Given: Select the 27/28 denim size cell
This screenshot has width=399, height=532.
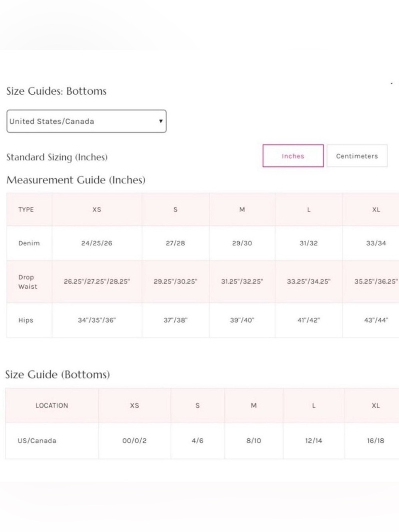Looking at the screenshot, I should coord(176,243).
